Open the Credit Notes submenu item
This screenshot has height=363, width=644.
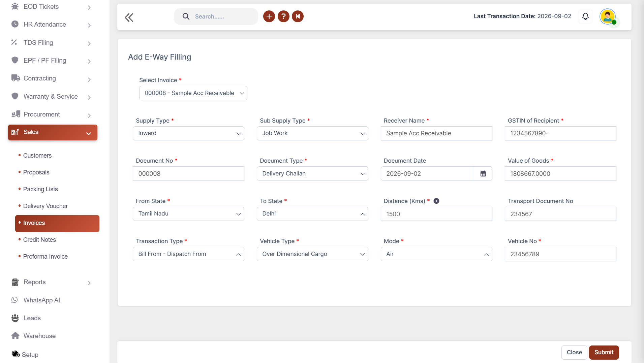39,240
